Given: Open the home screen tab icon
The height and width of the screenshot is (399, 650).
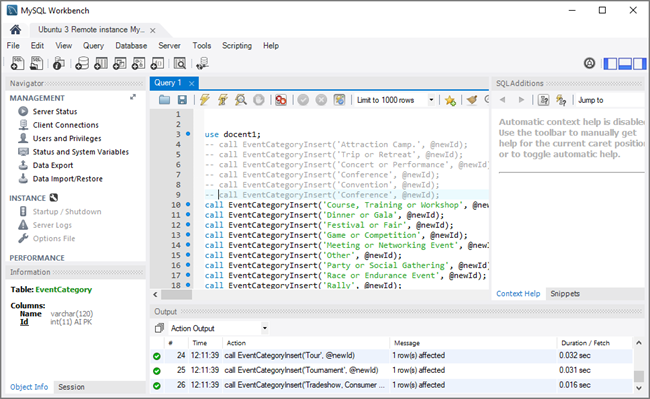Looking at the screenshot, I should tap(15, 29).
